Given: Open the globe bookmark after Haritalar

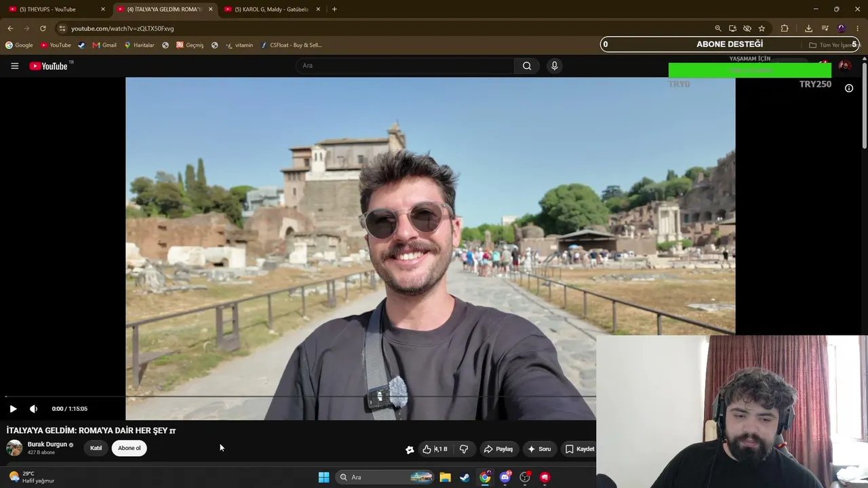Looking at the screenshot, I should pos(165,45).
